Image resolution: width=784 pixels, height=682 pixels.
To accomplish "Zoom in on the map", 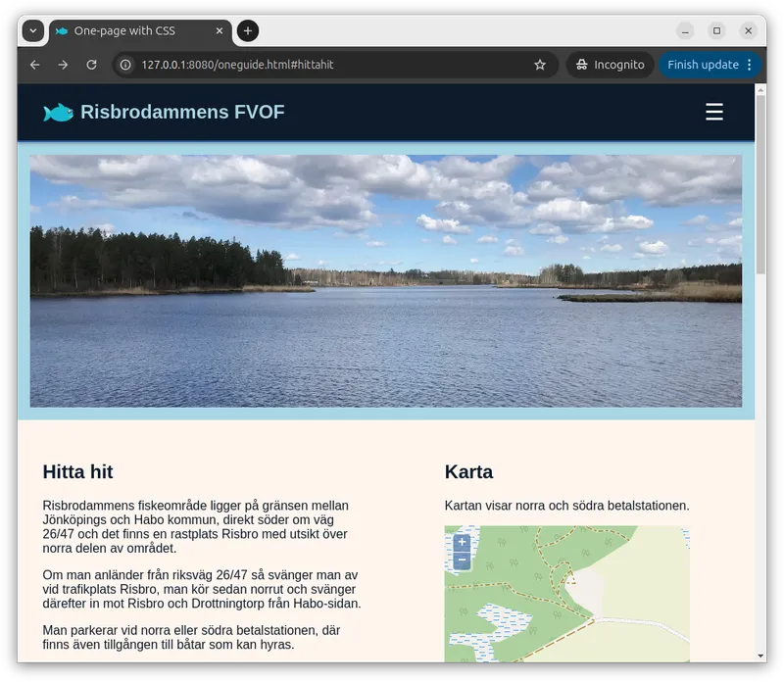I will (462, 542).
